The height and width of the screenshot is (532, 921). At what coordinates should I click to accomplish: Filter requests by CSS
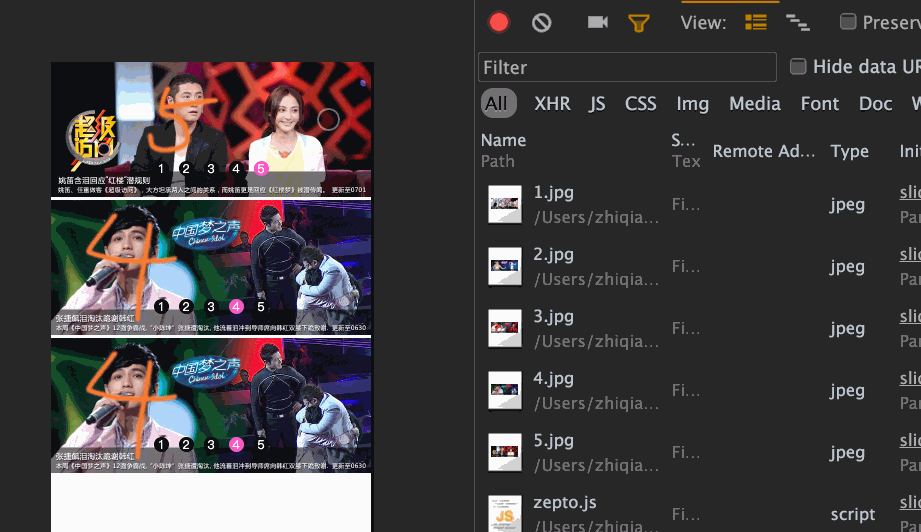click(x=640, y=104)
